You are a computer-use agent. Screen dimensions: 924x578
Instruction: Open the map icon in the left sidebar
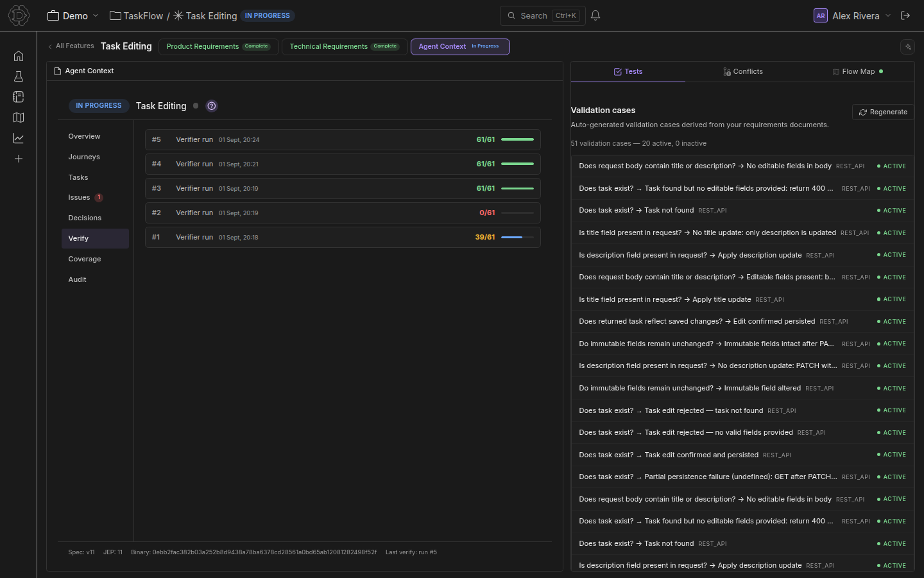point(19,118)
